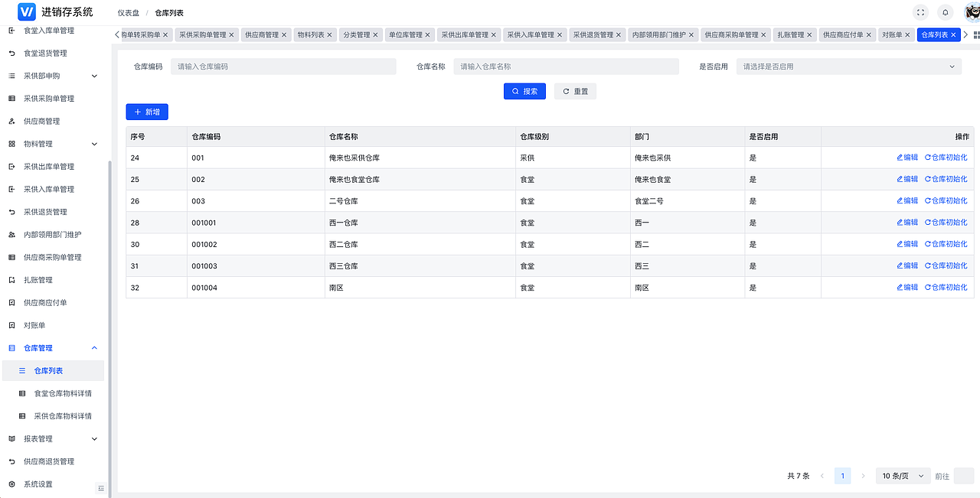Switch to the 扎账管理 tab

(790, 34)
